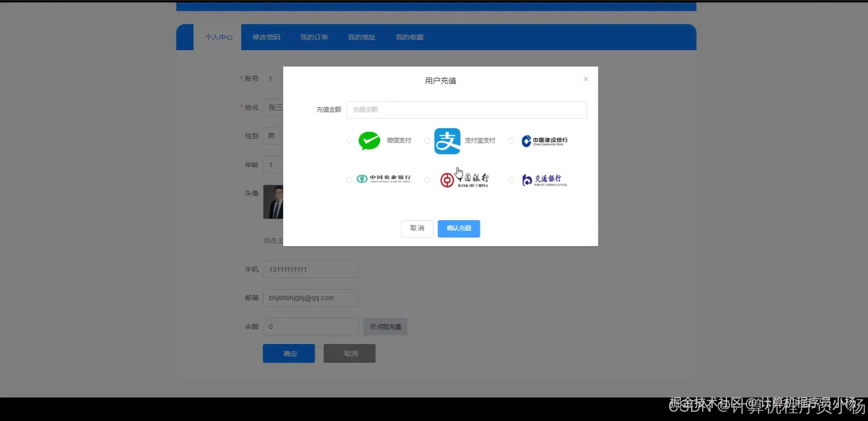Screen dimensions: 868x421
Task: Click the 支付宝支付 label text
Action: click(480, 141)
